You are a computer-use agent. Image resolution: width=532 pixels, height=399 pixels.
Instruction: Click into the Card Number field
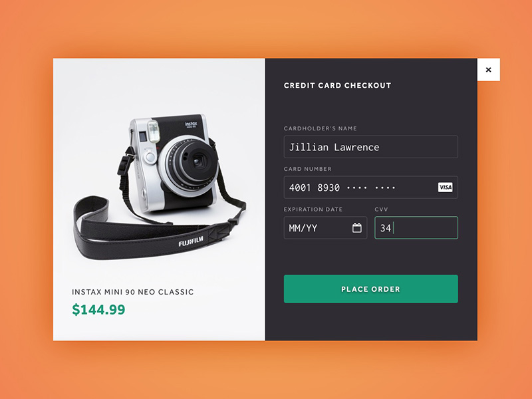tap(371, 188)
